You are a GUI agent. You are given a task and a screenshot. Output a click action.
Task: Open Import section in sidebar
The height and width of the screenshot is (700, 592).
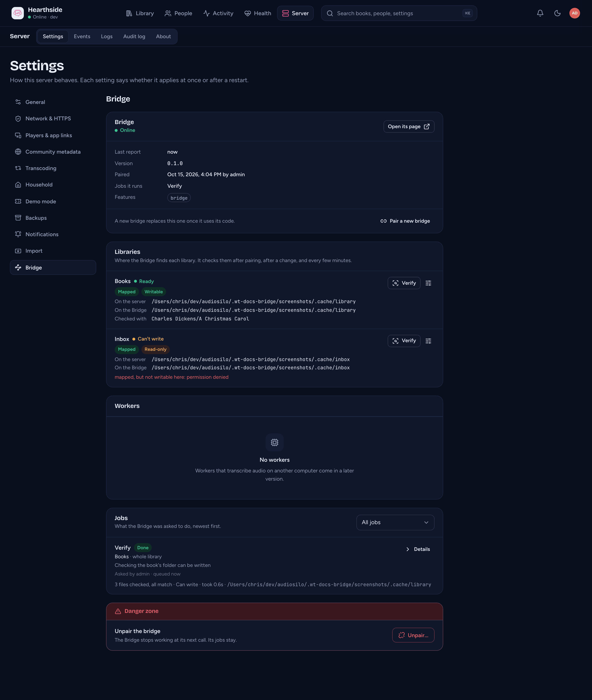tap(53, 251)
